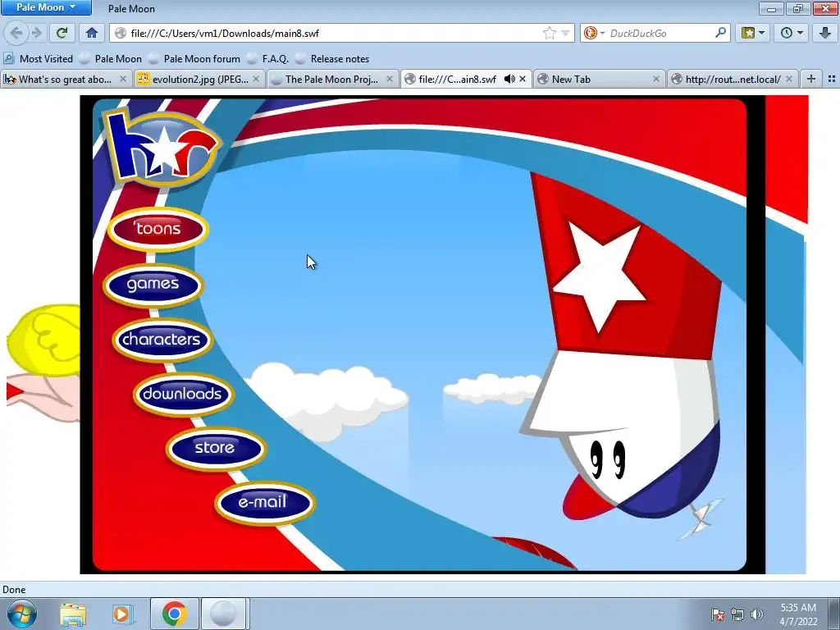Screen dimensions: 840x630
Task: Open the volume speaker tray icon
Action: 756,614
